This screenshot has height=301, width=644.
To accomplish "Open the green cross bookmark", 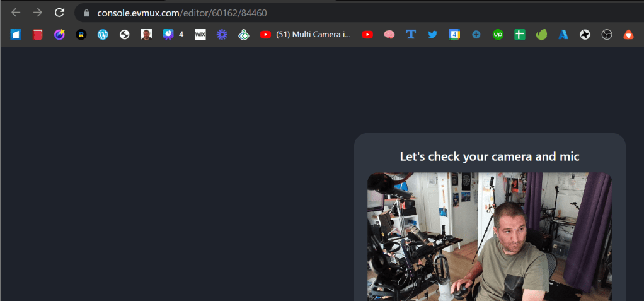I will 520,35.
